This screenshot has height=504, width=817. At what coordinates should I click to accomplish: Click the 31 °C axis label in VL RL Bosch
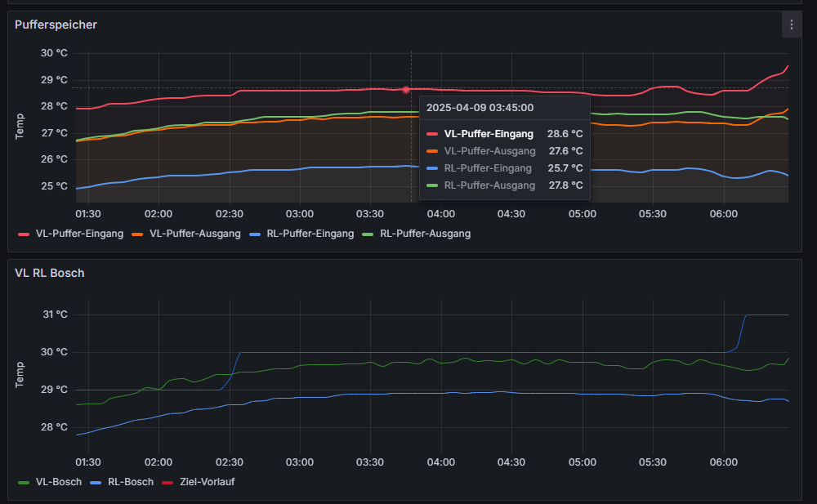coord(55,314)
